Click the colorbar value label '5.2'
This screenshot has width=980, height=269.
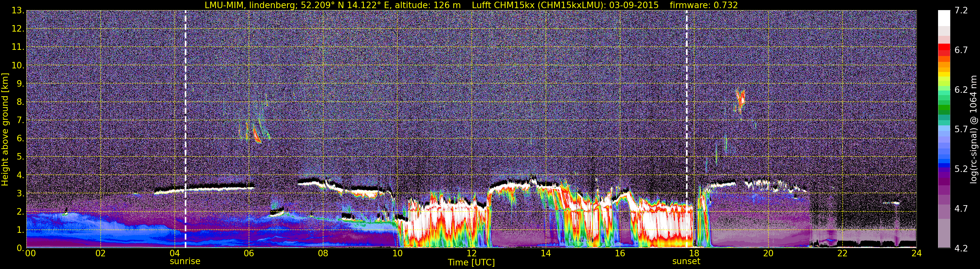point(961,169)
